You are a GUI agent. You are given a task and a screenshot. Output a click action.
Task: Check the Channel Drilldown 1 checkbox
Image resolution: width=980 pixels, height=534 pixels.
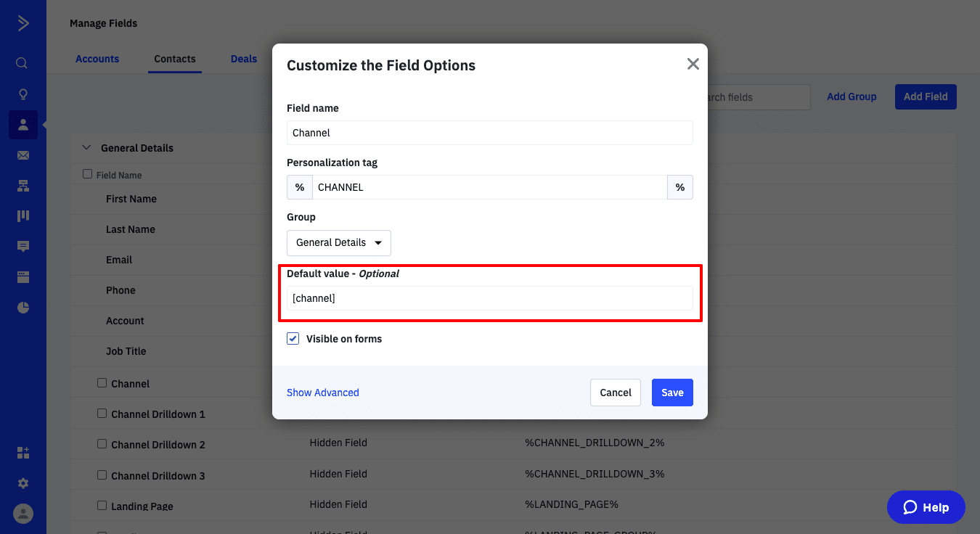[102, 414]
